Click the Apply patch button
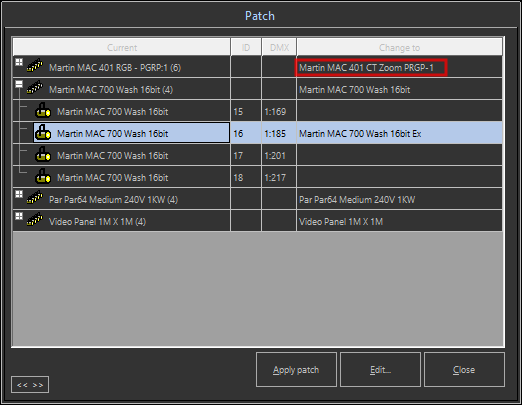 coord(296,370)
